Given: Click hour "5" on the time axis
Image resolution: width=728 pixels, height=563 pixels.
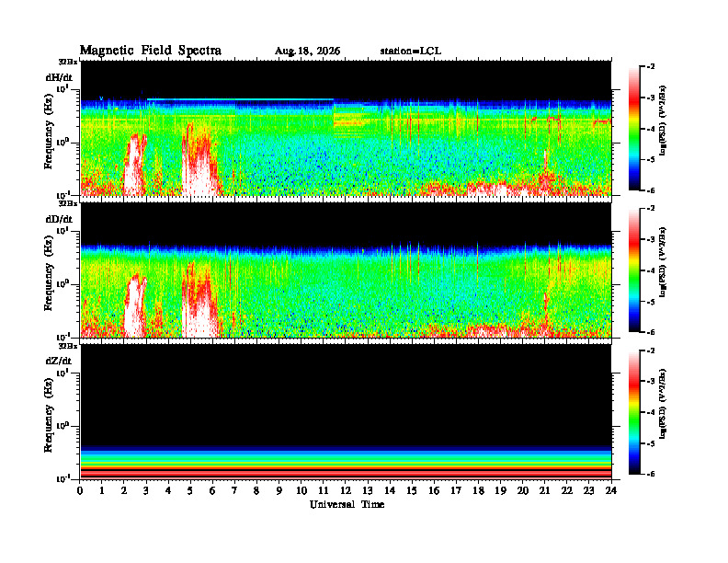Looking at the screenshot, I should pos(190,491).
